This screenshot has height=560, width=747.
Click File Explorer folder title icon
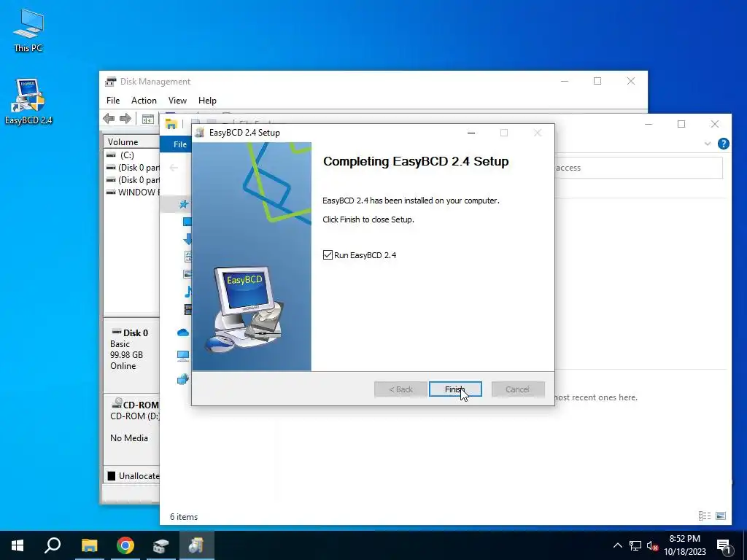(171, 124)
